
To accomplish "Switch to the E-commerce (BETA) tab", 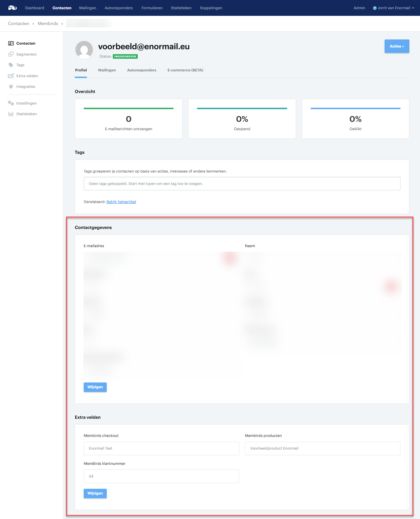I will coord(186,70).
